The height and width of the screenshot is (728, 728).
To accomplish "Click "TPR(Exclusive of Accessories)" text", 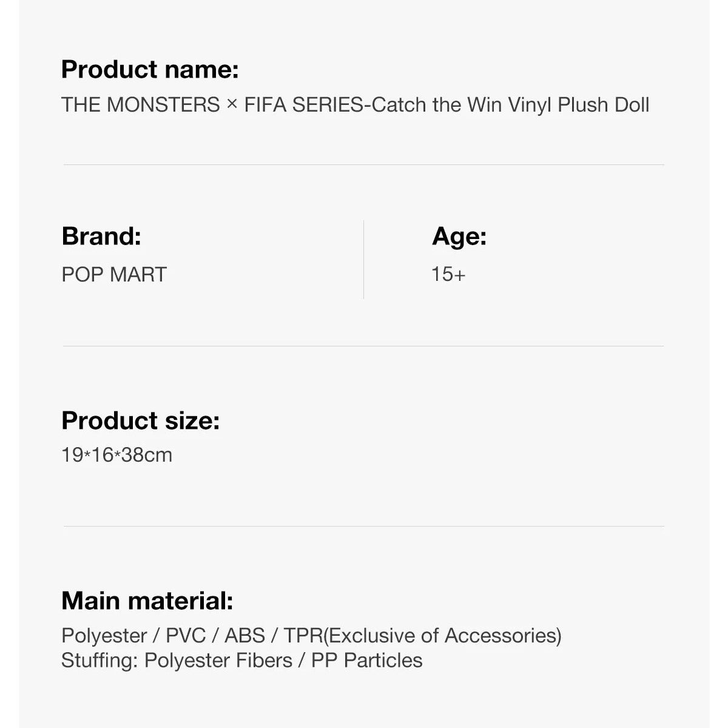I will 422,635.
